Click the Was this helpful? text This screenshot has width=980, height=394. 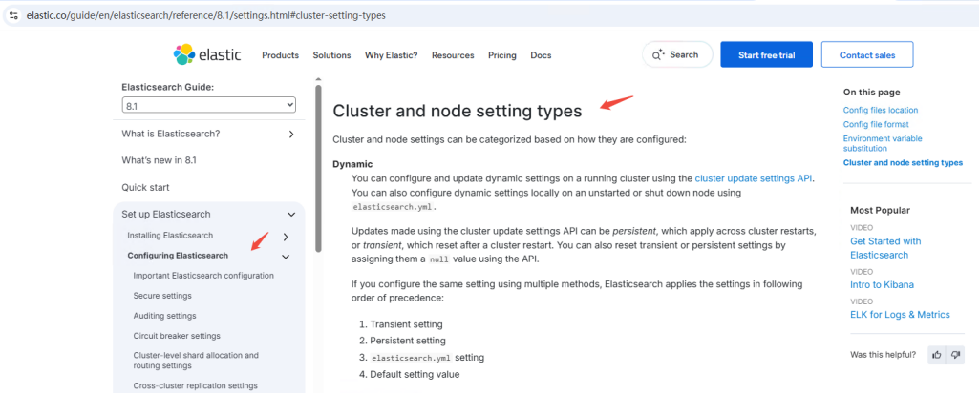click(884, 355)
